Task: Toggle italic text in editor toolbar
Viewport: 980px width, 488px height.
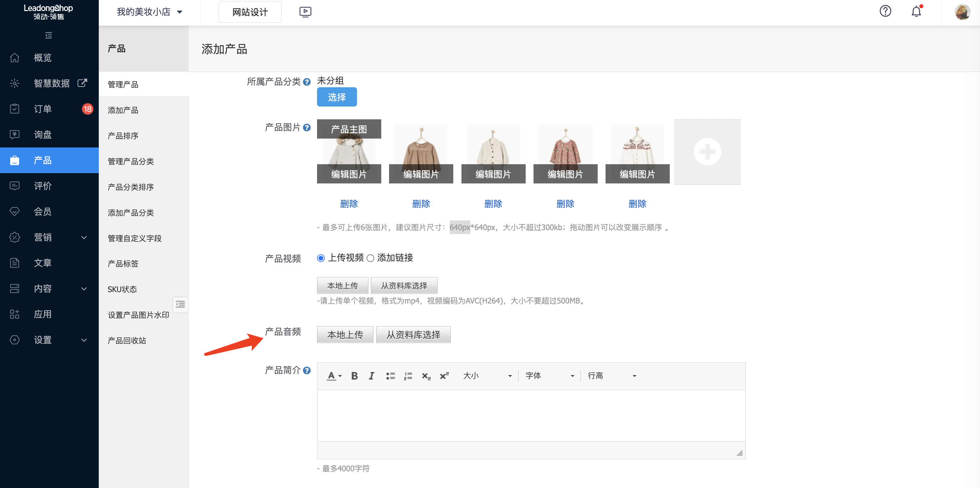Action: pos(372,376)
